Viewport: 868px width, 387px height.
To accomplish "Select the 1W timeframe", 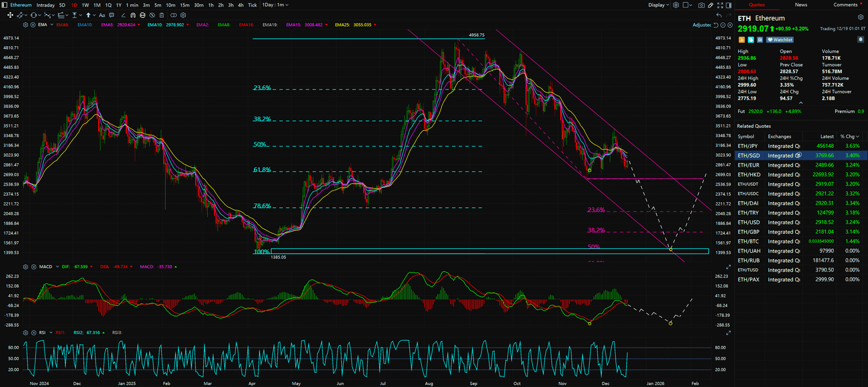I will tap(85, 5).
